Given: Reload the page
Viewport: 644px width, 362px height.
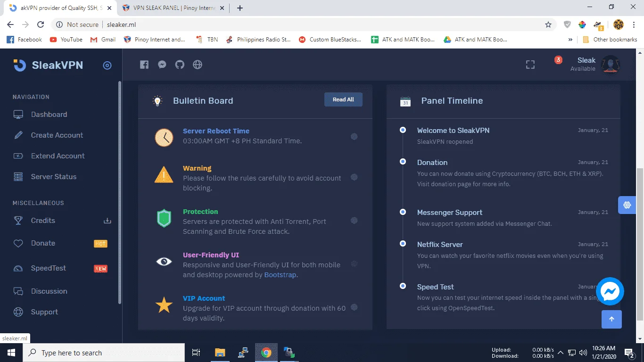Looking at the screenshot, I should click(x=41, y=25).
